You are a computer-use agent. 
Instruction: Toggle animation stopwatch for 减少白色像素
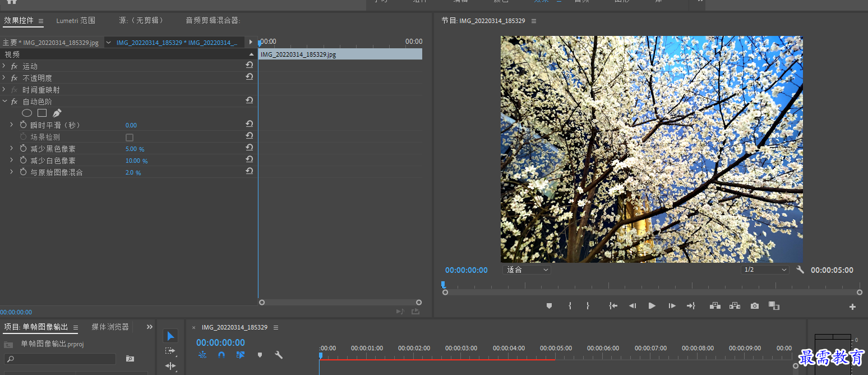[x=23, y=160]
